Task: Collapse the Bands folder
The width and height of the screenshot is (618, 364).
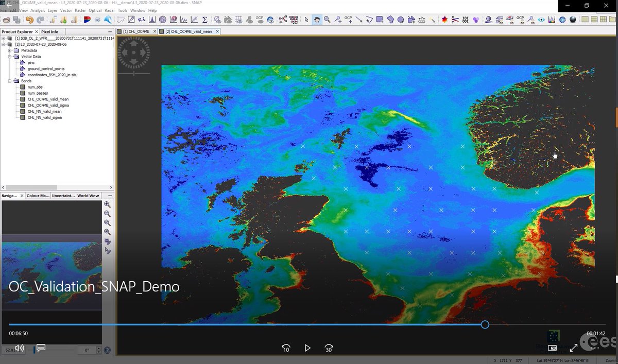Action: pos(9,81)
